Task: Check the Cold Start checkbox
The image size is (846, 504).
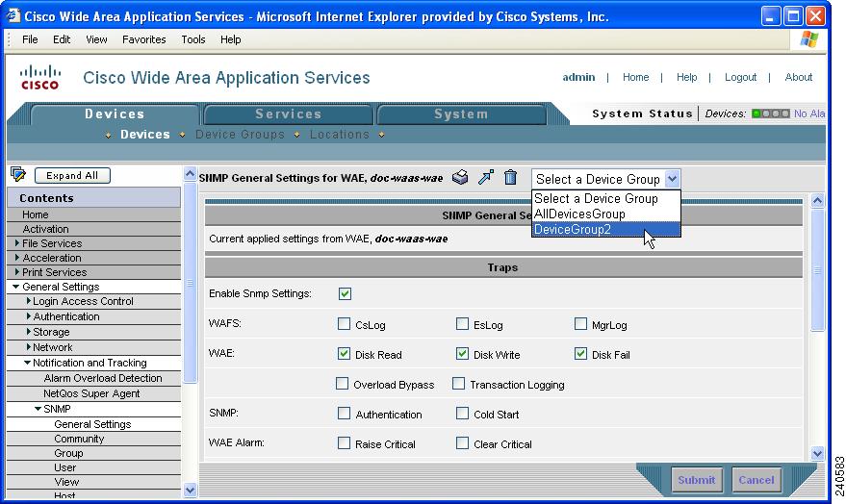Action: point(462,414)
